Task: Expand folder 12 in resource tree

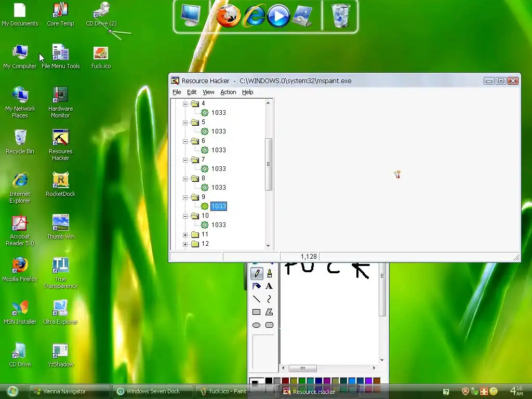Action: coord(185,244)
